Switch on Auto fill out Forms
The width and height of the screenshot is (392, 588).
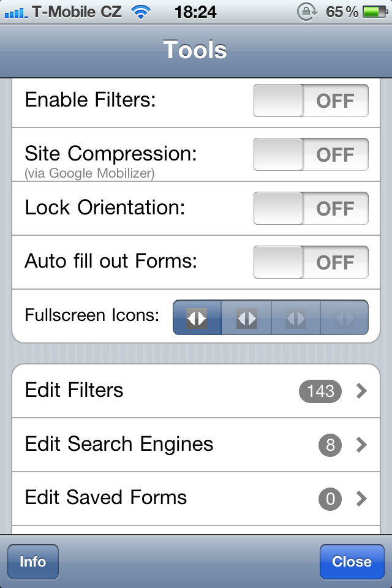click(311, 262)
